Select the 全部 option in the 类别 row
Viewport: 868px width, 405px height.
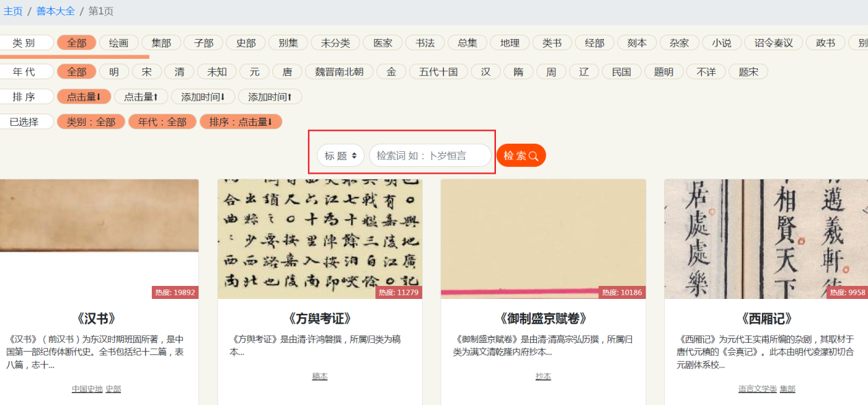click(77, 42)
